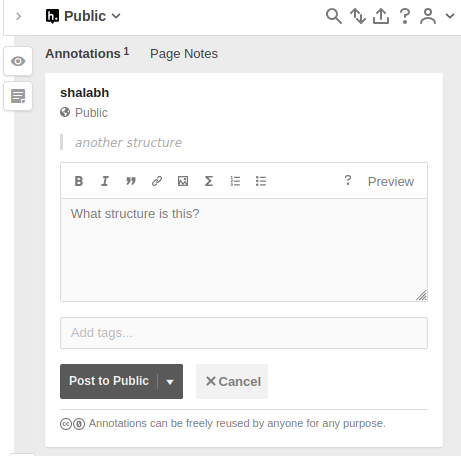The image size is (461, 456).
Task: Insert an image in annotation editor
Action: tap(183, 181)
